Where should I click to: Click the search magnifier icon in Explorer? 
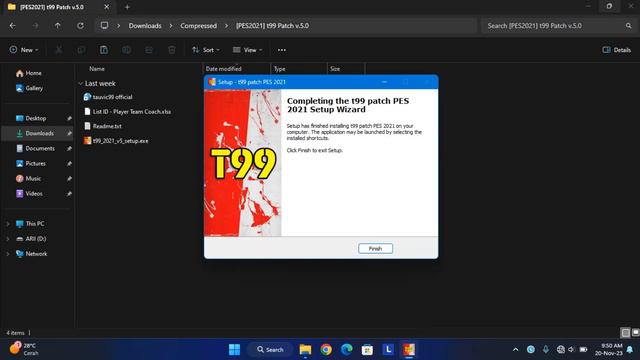[628, 26]
